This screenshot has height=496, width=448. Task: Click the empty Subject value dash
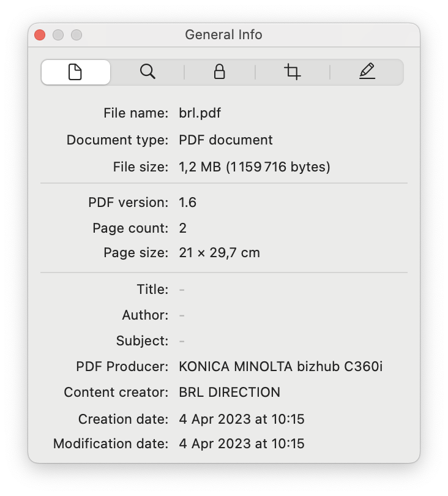(x=182, y=341)
